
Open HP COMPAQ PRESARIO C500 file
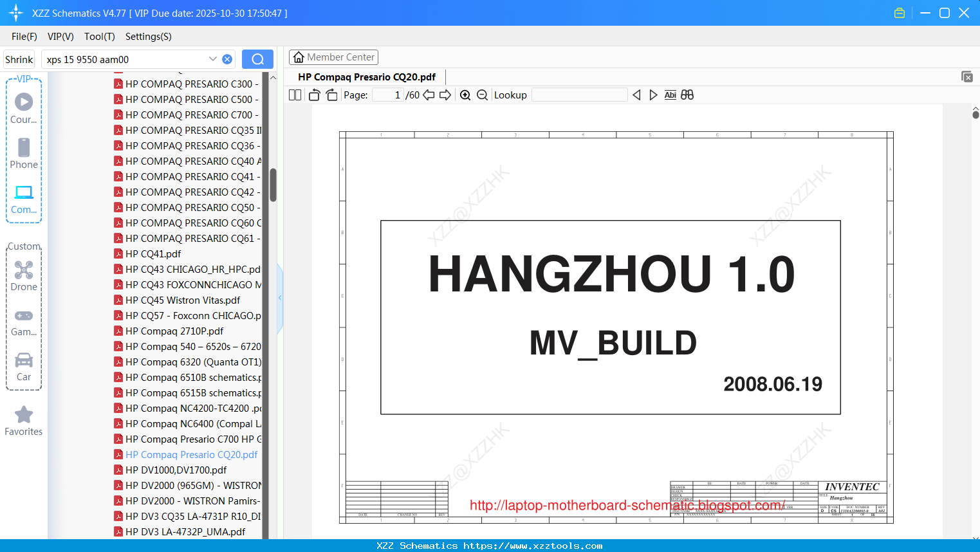(187, 99)
